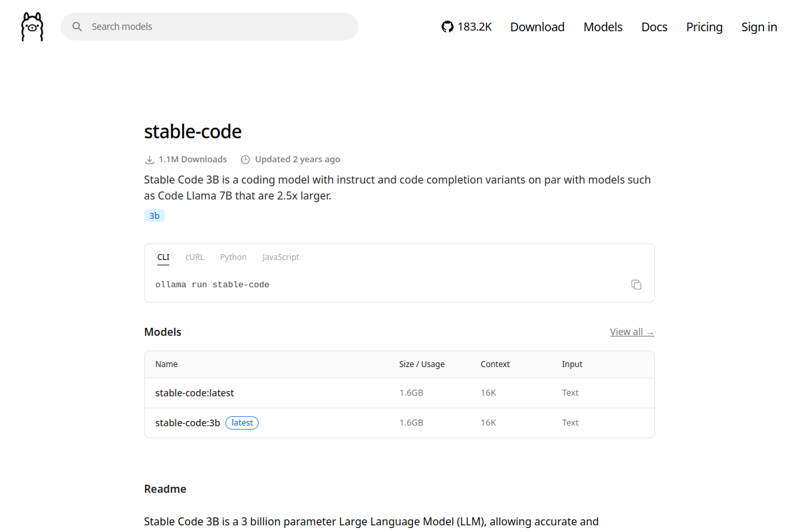Switch to the JavaScript tab
Screen dimensions: 798x532
point(281,257)
